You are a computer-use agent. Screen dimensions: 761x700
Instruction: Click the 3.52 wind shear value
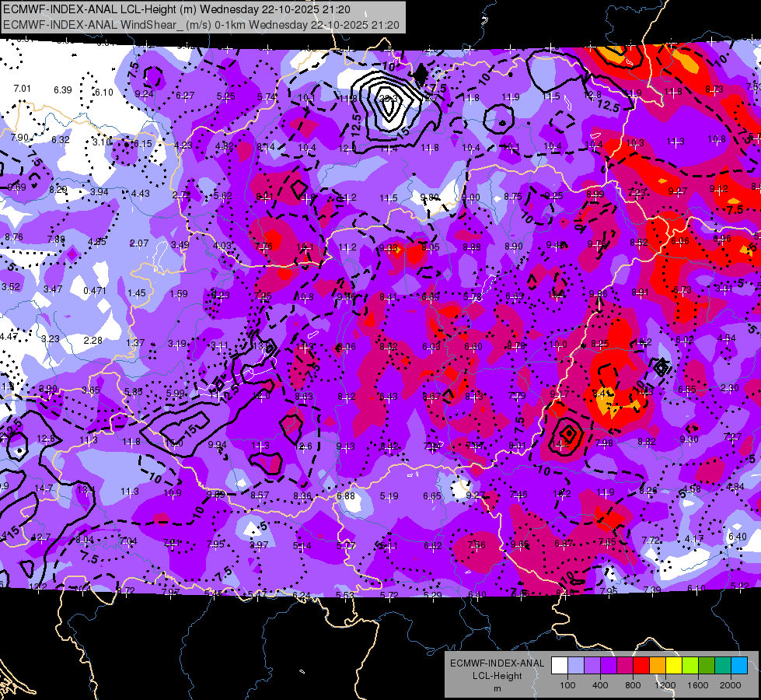(x=11, y=286)
